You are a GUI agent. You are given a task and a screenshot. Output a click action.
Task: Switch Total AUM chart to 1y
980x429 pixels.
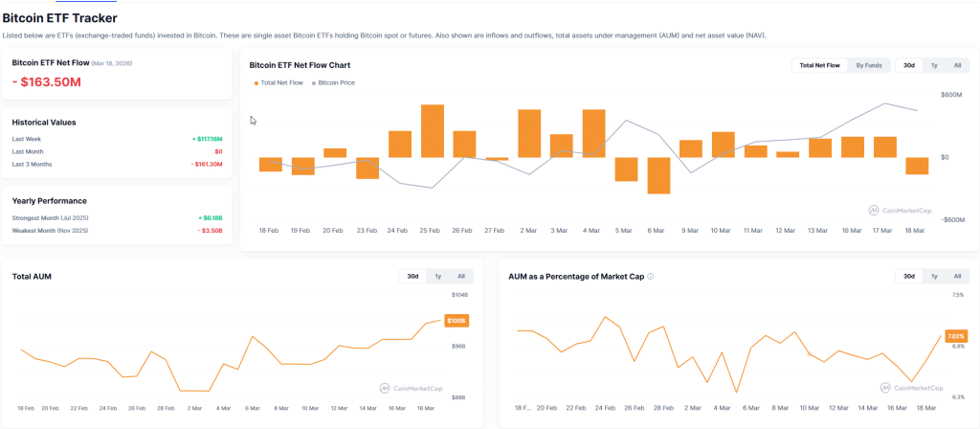click(x=437, y=277)
